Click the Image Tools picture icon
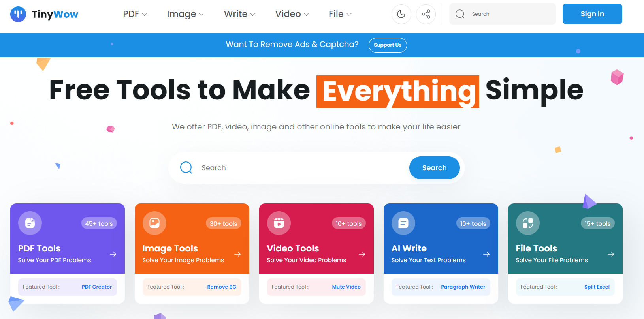Image resolution: width=644 pixels, height=319 pixels. 154,223
